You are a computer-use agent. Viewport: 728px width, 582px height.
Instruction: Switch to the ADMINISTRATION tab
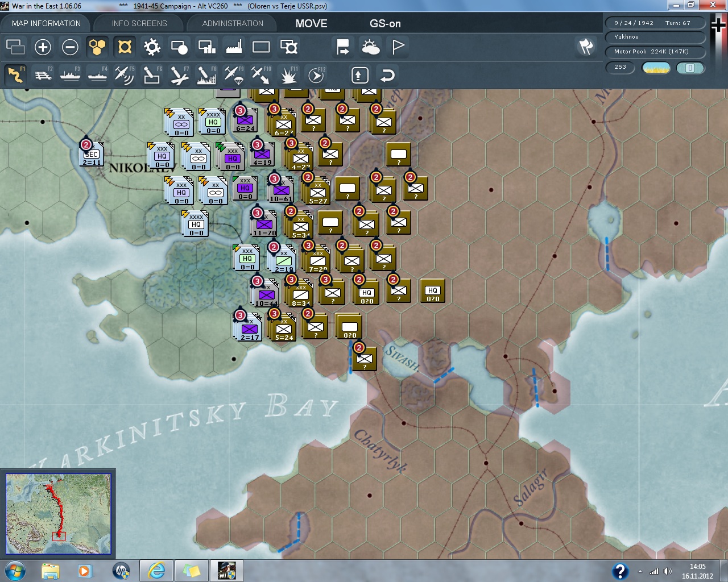[x=233, y=23]
